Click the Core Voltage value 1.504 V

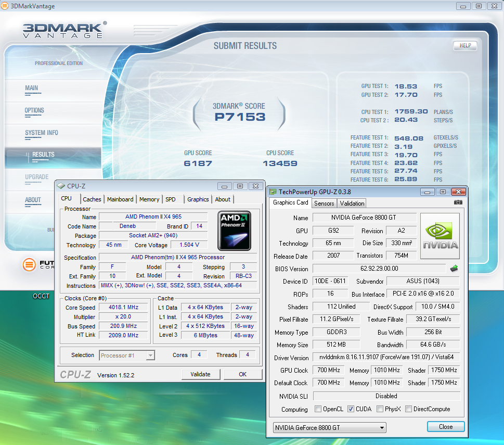coord(189,245)
